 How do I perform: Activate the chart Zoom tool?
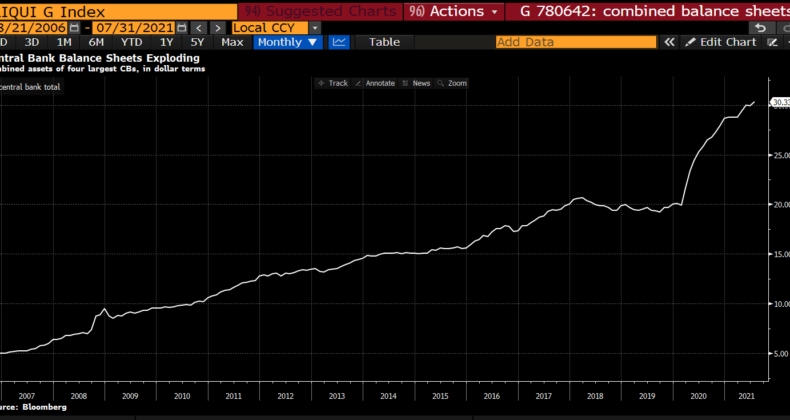[453, 83]
